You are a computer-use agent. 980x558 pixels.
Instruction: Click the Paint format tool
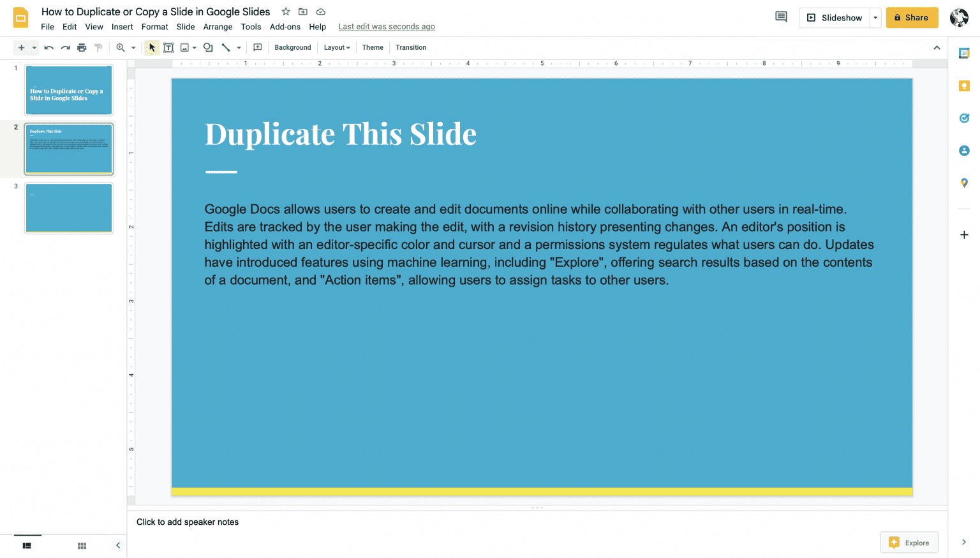pos(98,47)
